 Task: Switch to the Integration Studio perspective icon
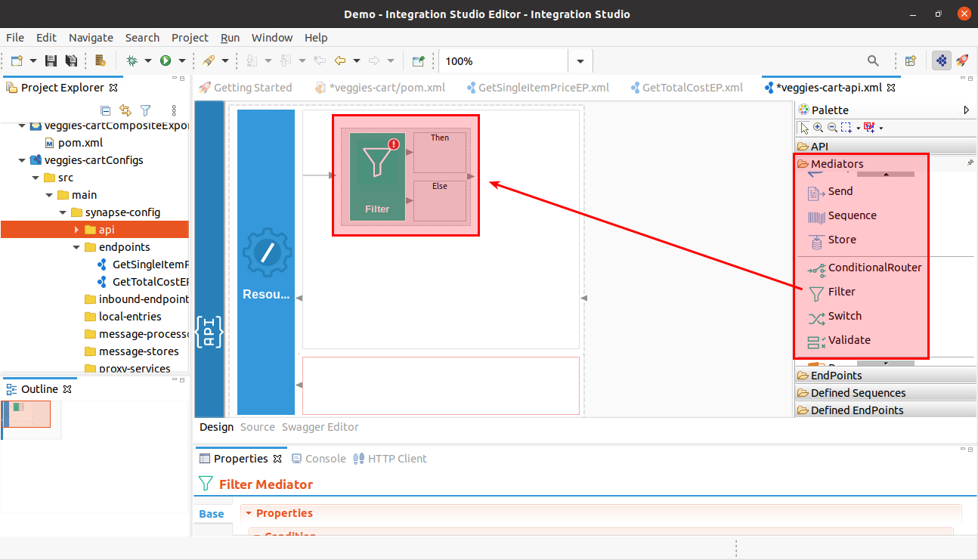pos(942,60)
